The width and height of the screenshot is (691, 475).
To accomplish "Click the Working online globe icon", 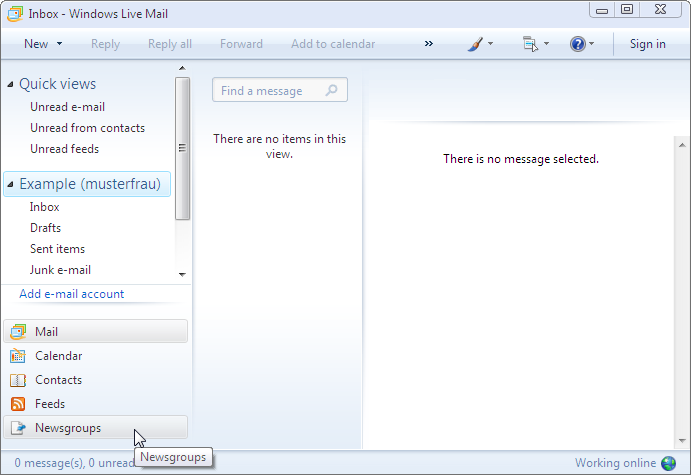I will click(668, 463).
